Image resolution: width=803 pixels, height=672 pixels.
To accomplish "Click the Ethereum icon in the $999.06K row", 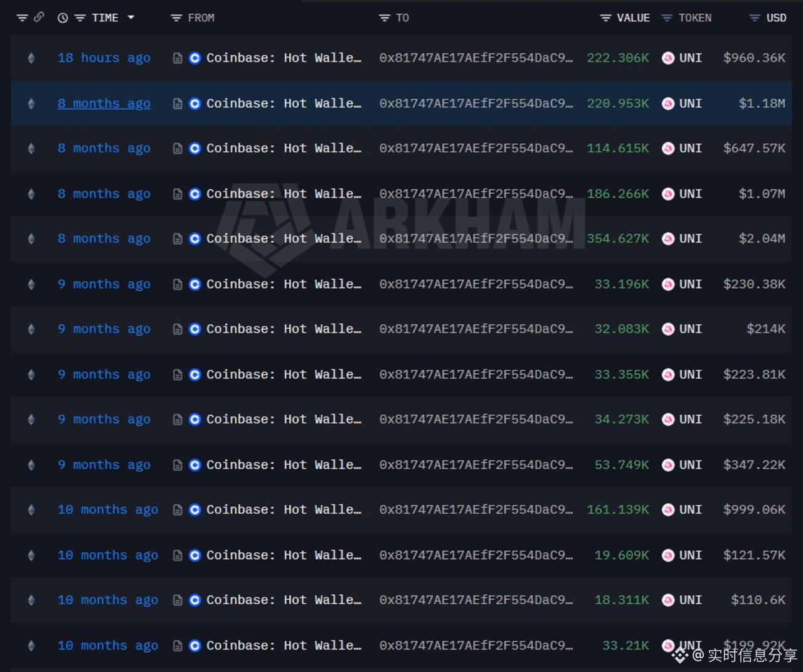I will tap(31, 510).
